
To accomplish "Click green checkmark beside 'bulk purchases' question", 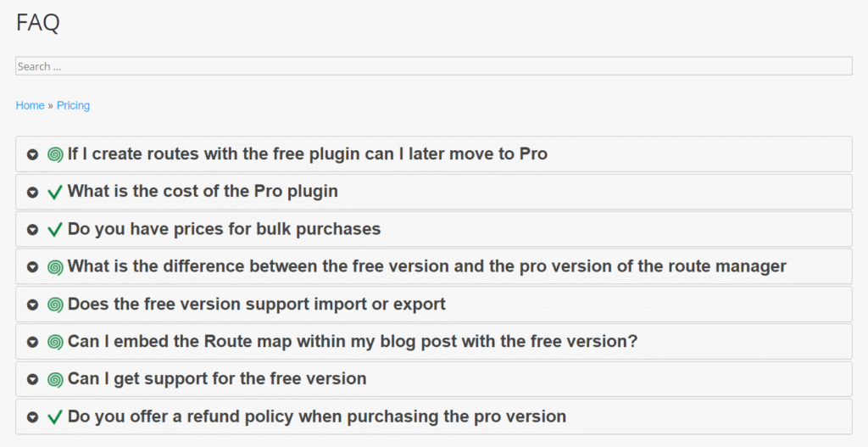I will (55, 230).
